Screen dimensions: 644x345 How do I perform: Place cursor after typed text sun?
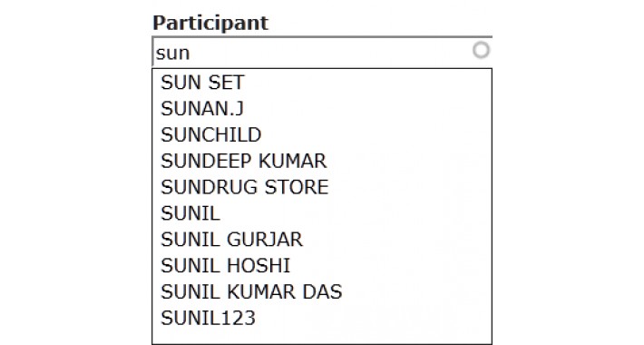(x=190, y=53)
